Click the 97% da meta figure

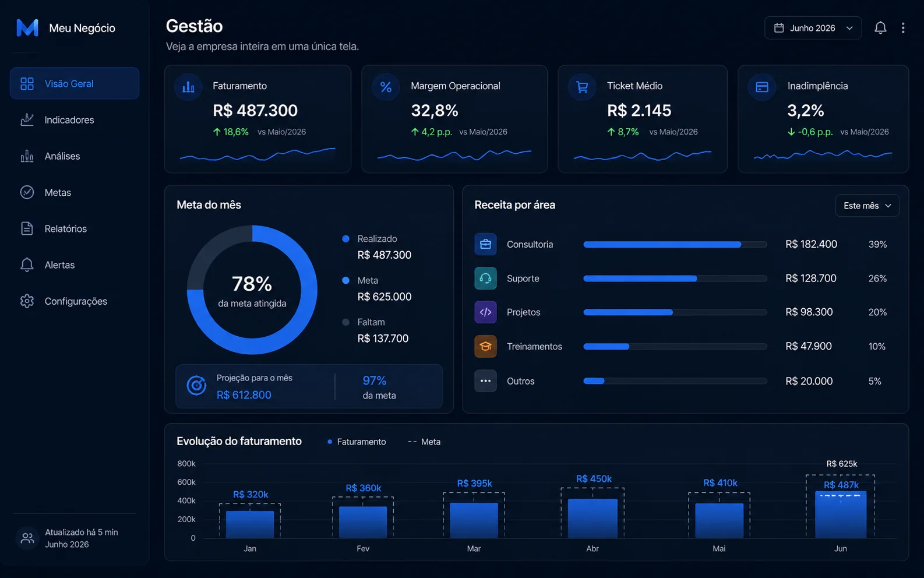coord(375,380)
